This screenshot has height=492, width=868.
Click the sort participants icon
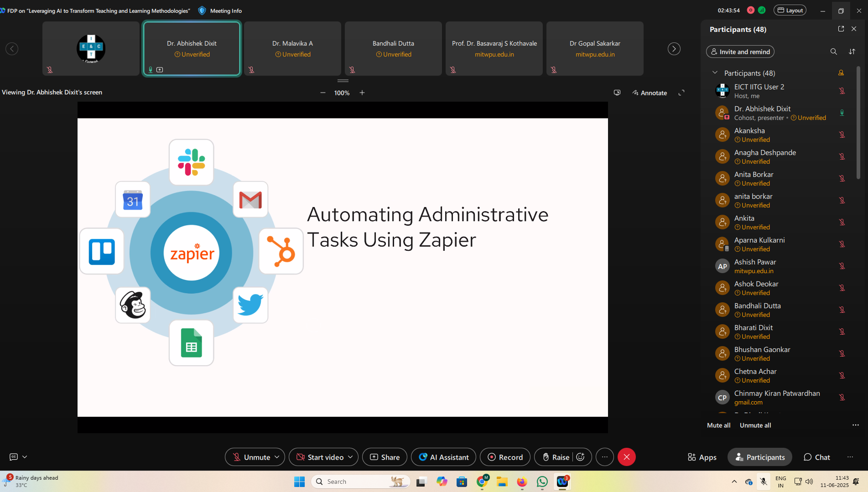(852, 52)
